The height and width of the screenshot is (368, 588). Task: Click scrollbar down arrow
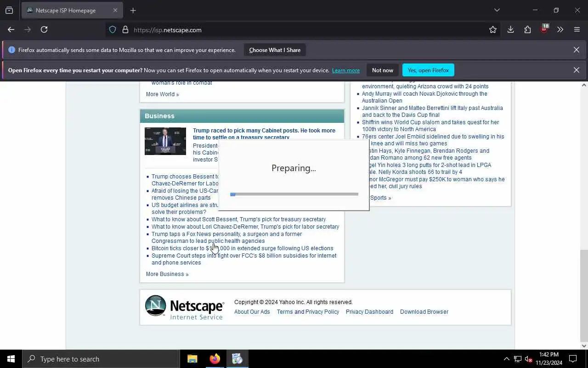pos(584,346)
